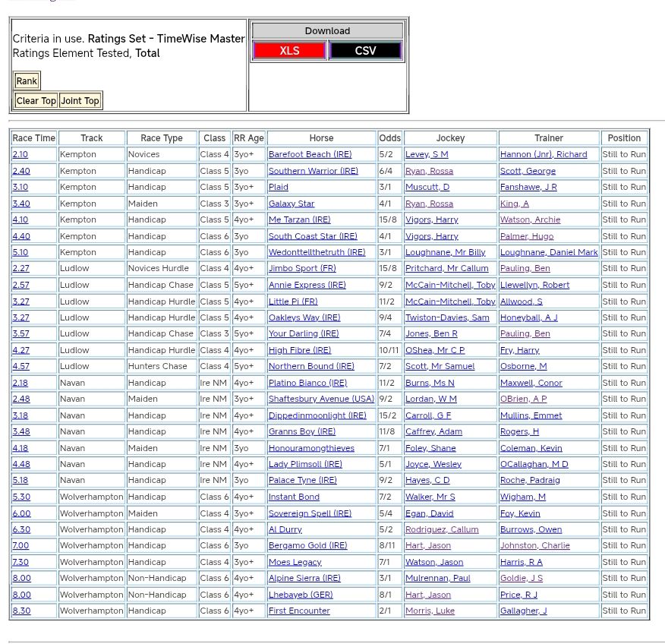The image size is (665, 644).
Task: Open horse link Bergamo Gold (IRE)
Action: tap(307, 545)
